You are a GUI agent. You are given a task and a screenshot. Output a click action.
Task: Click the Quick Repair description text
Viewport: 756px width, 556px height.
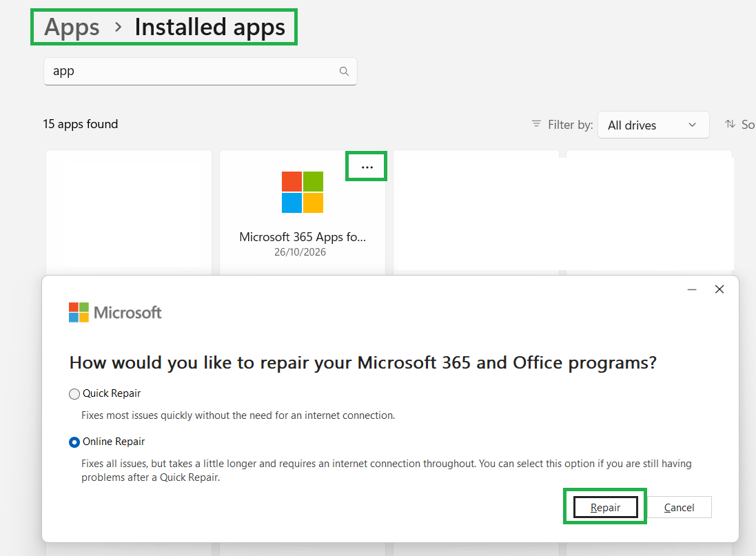(x=238, y=415)
